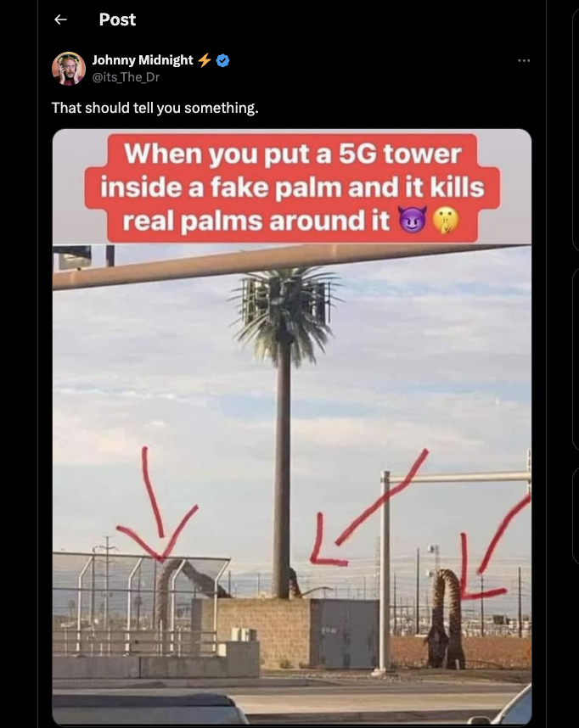Click the bent palm trunk on the right
Screen dimensions: 579x728
pyautogui.click(x=445, y=618)
